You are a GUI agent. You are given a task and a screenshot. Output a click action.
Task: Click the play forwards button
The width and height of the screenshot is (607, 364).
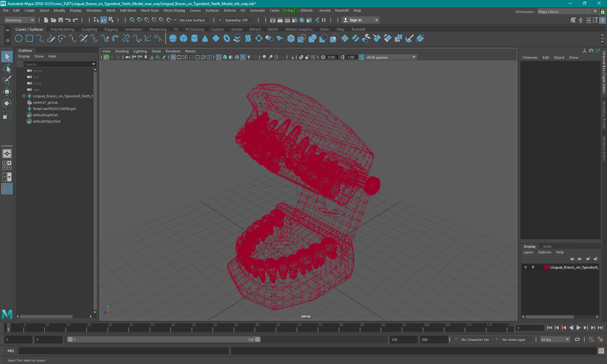tap(578, 328)
